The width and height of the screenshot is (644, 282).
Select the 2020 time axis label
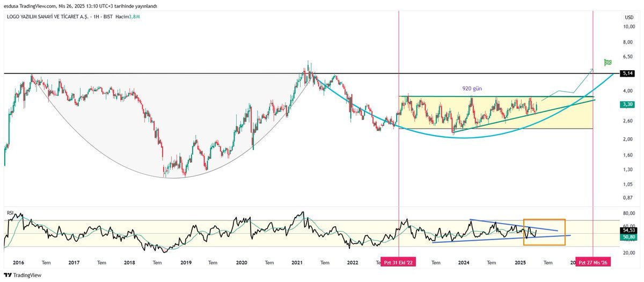point(241,263)
